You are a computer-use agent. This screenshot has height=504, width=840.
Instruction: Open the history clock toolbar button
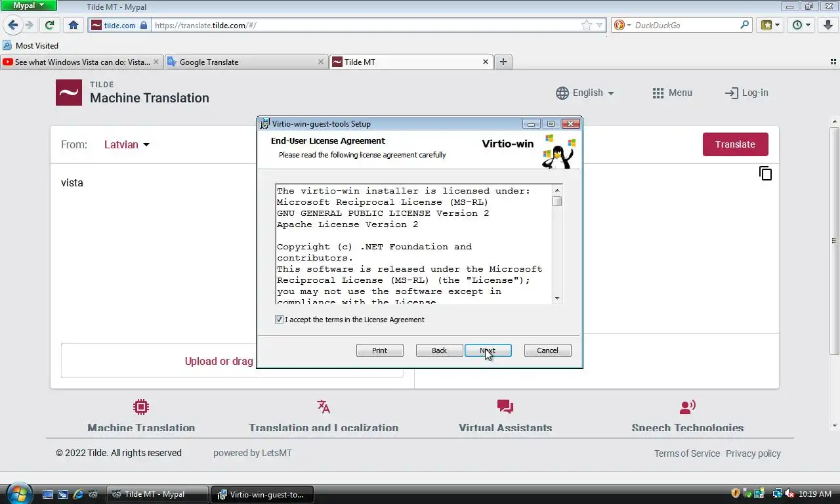point(801,25)
